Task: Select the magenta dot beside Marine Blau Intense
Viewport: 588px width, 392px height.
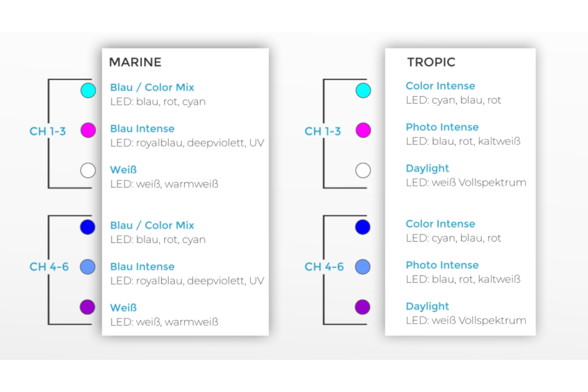Action: [88, 130]
